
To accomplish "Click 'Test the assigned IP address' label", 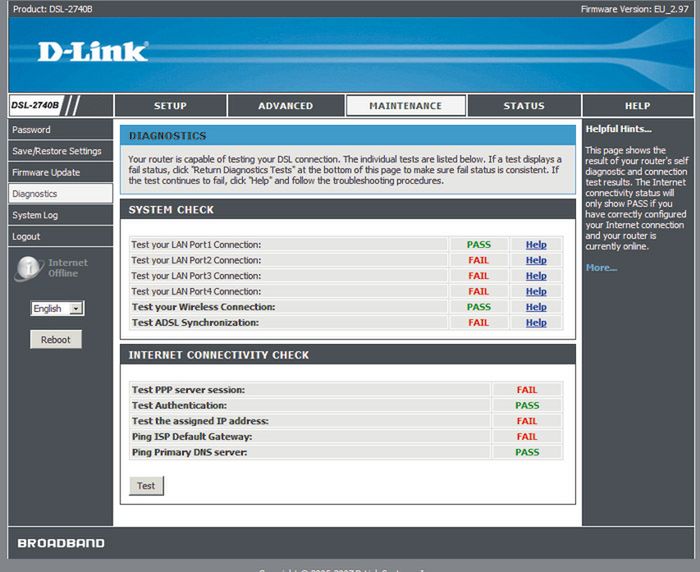I will [x=200, y=421].
